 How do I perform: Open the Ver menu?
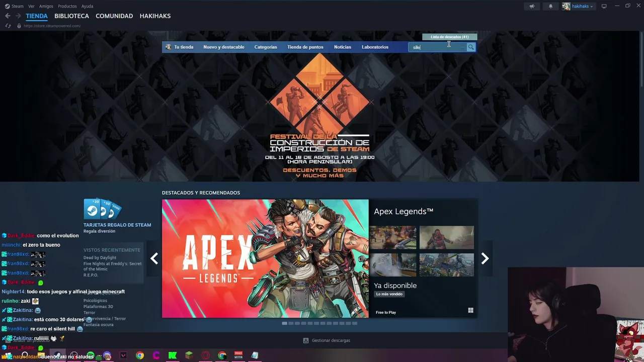coord(31,6)
